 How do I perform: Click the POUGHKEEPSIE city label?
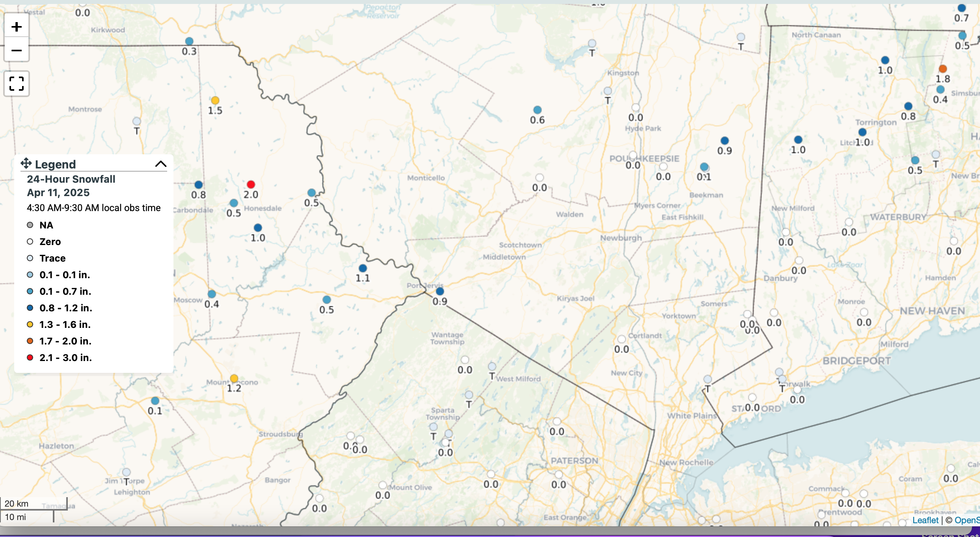[644, 159]
